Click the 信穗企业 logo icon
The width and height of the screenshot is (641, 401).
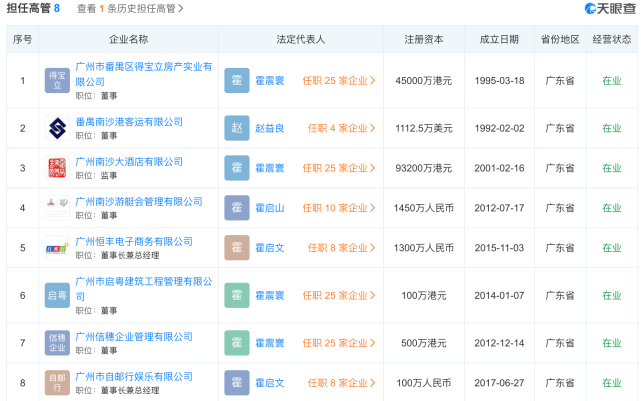click(57, 343)
